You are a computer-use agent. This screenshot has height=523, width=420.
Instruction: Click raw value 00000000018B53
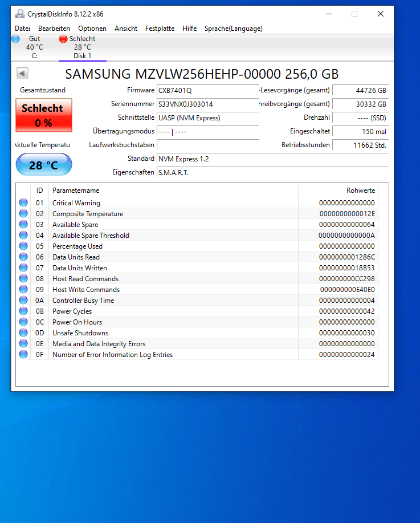tap(346, 268)
